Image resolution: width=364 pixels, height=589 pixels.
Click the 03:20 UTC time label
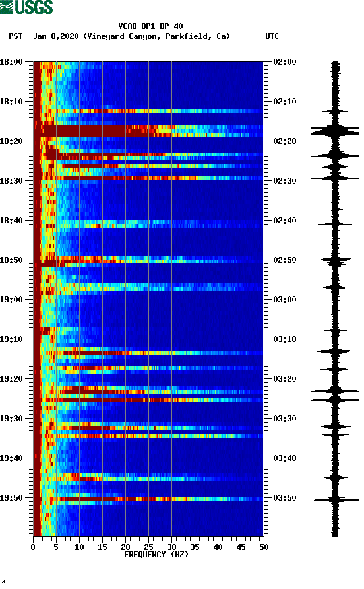285,379
